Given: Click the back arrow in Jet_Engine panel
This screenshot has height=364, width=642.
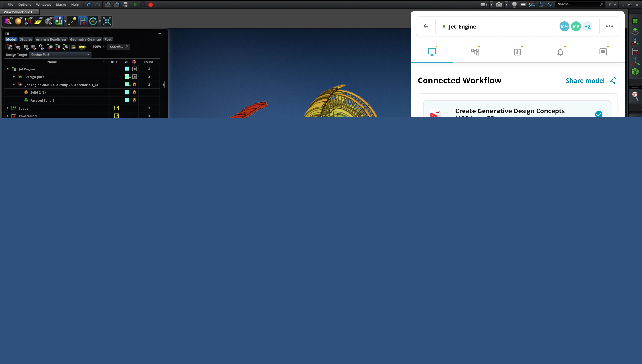Looking at the screenshot, I should coord(426,26).
